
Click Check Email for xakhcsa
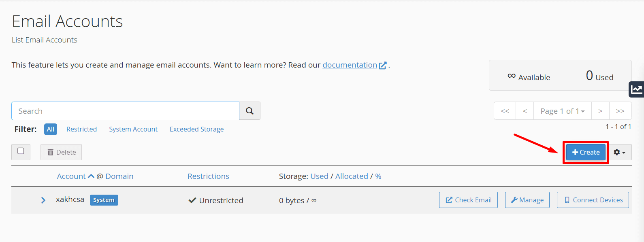468,200
